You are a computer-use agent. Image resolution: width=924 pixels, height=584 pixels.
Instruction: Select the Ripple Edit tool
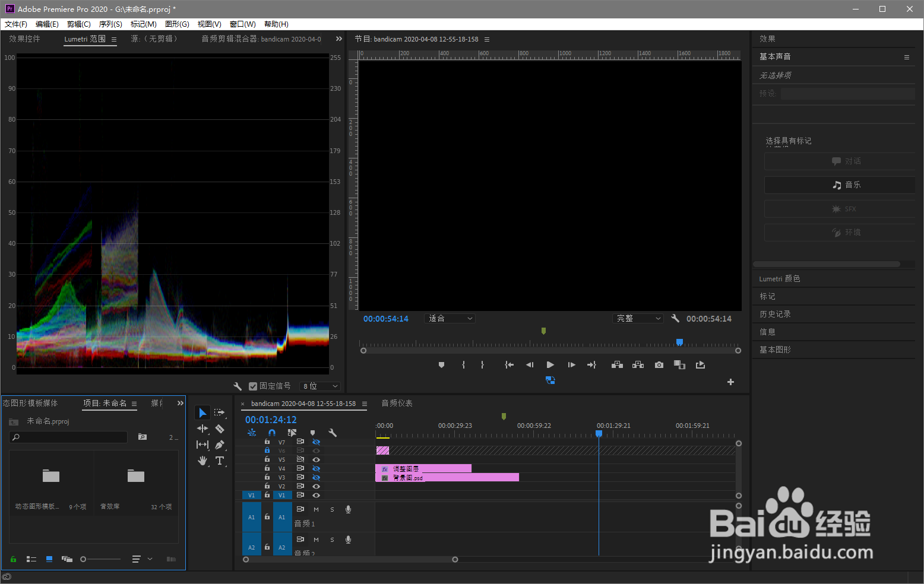click(x=202, y=429)
